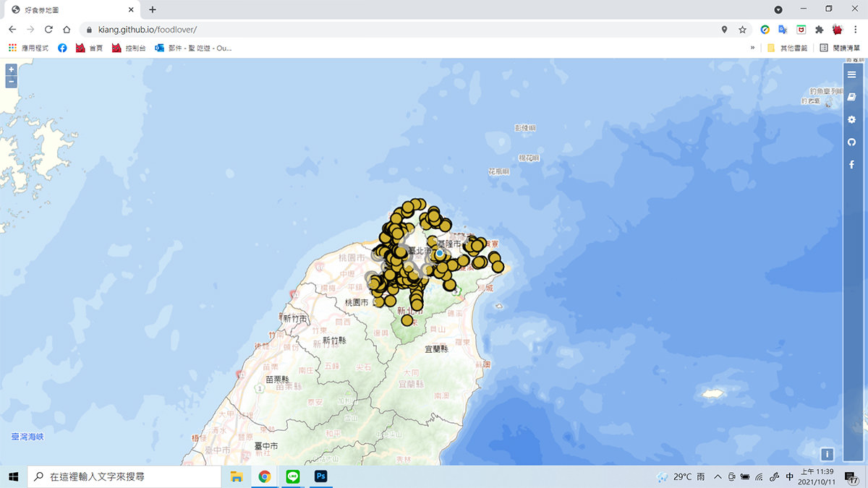Click the Facebook icon in the map sidebar
Image resolution: width=868 pixels, height=488 pixels.
point(851,165)
